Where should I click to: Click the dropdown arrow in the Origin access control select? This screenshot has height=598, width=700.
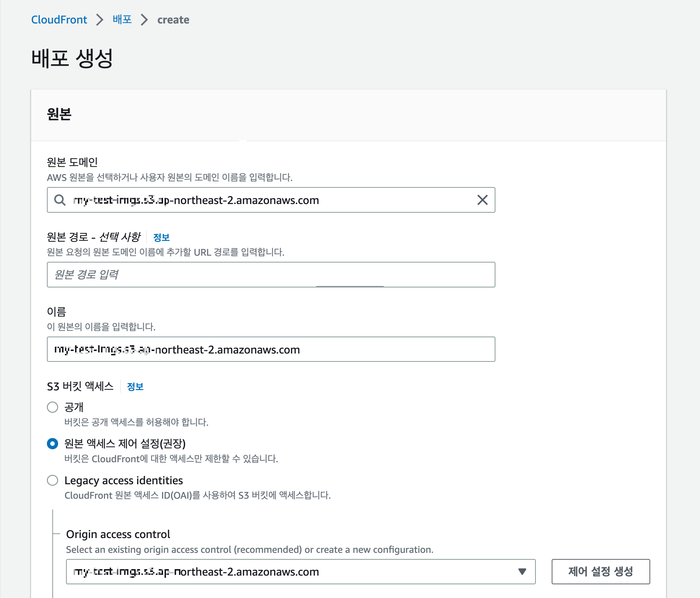click(x=522, y=572)
